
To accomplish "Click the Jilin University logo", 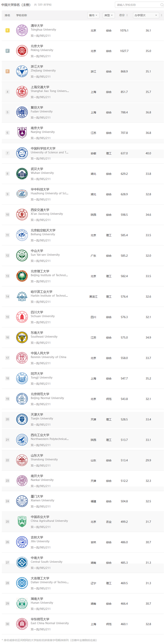I will (x=22, y=542).
